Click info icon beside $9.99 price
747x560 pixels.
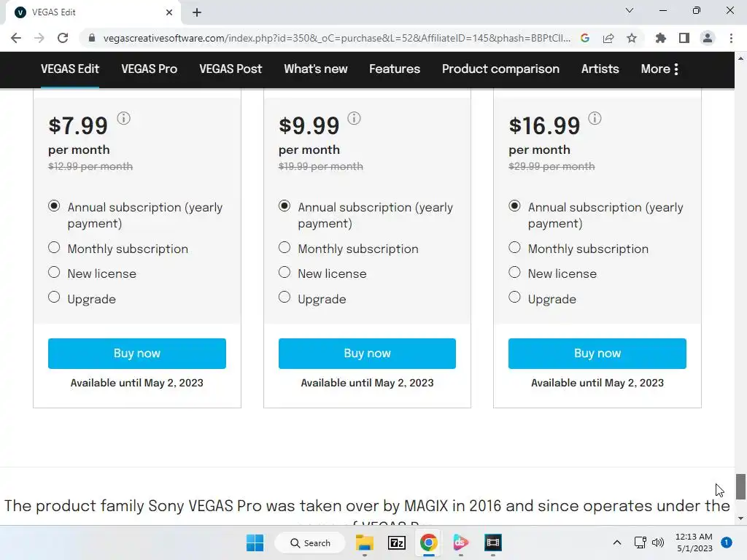pos(354,118)
